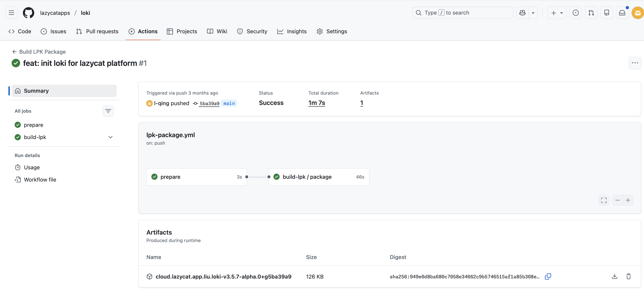644x297 pixels.
Task: Open the main branch label
Action: click(x=229, y=103)
